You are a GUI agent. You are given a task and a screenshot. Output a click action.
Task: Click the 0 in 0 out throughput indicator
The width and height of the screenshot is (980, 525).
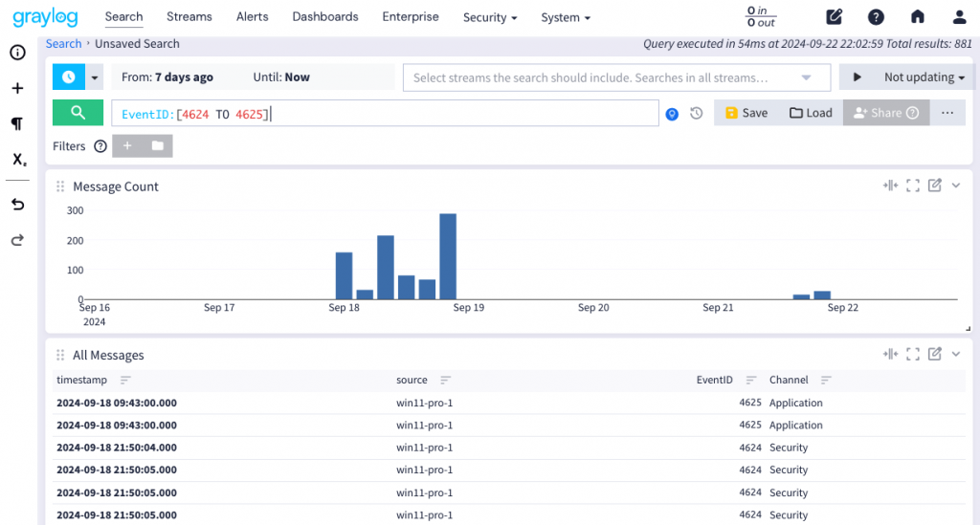click(x=761, y=17)
